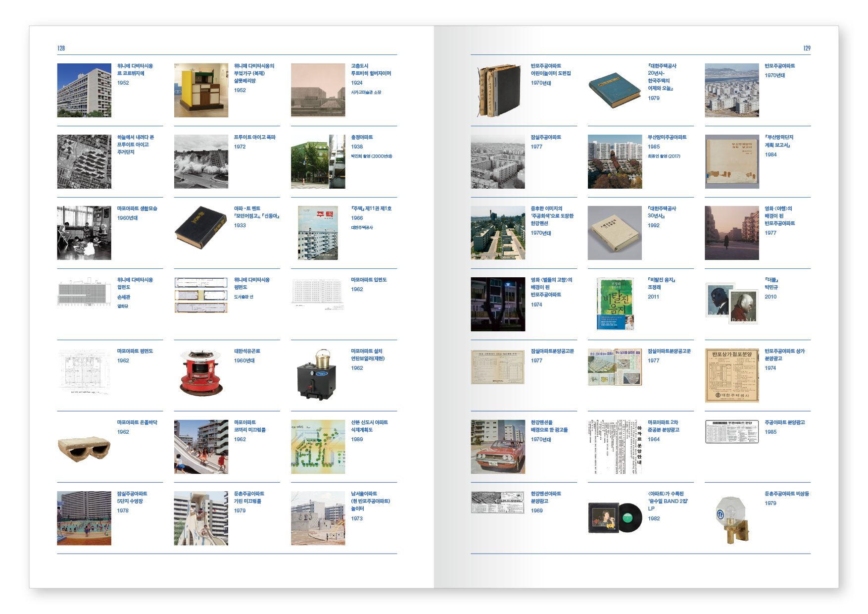Screen dimensions: 868x614
Task: Open the 남서울아파트 놀이터 1973 photo
Action: point(318,518)
